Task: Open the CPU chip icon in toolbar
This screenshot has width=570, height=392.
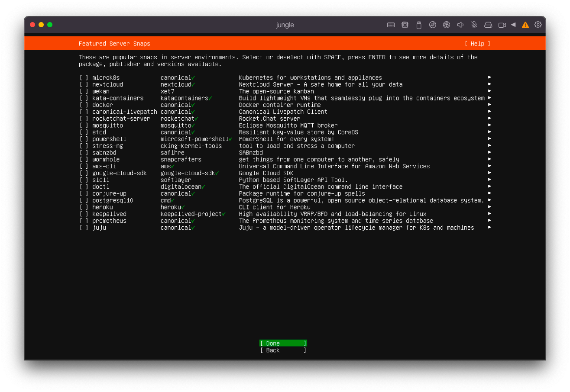Action: (405, 25)
